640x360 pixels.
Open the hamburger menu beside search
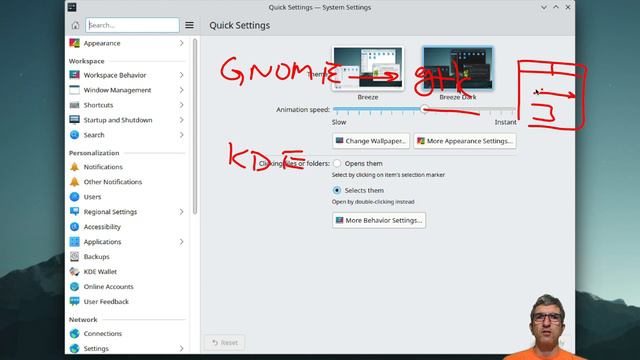pyautogui.click(x=189, y=25)
